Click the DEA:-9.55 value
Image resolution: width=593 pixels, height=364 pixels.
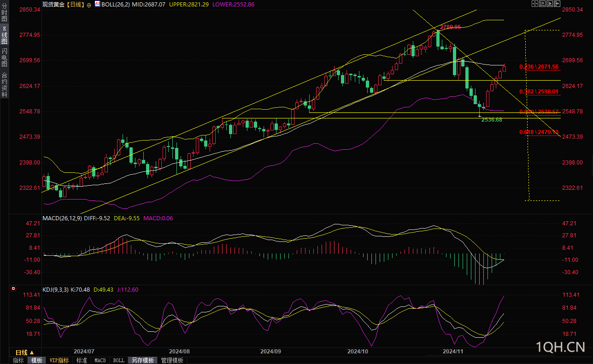pyautogui.click(x=126, y=218)
